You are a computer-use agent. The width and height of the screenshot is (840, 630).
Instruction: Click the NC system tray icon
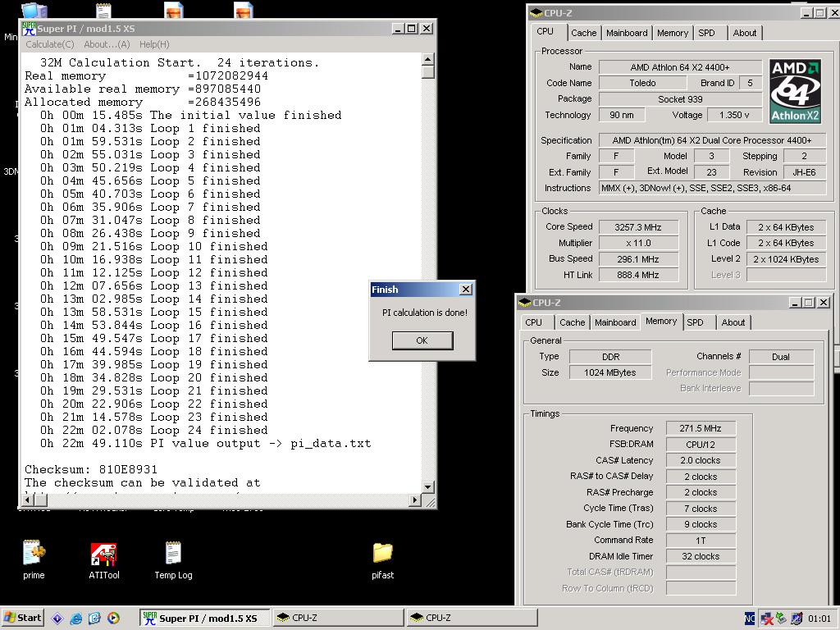[x=750, y=619]
